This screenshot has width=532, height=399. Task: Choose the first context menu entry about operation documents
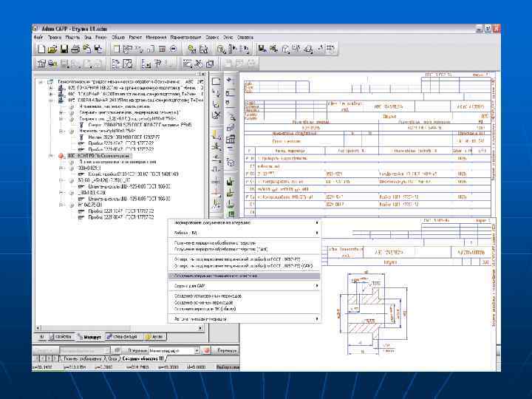pos(245,223)
